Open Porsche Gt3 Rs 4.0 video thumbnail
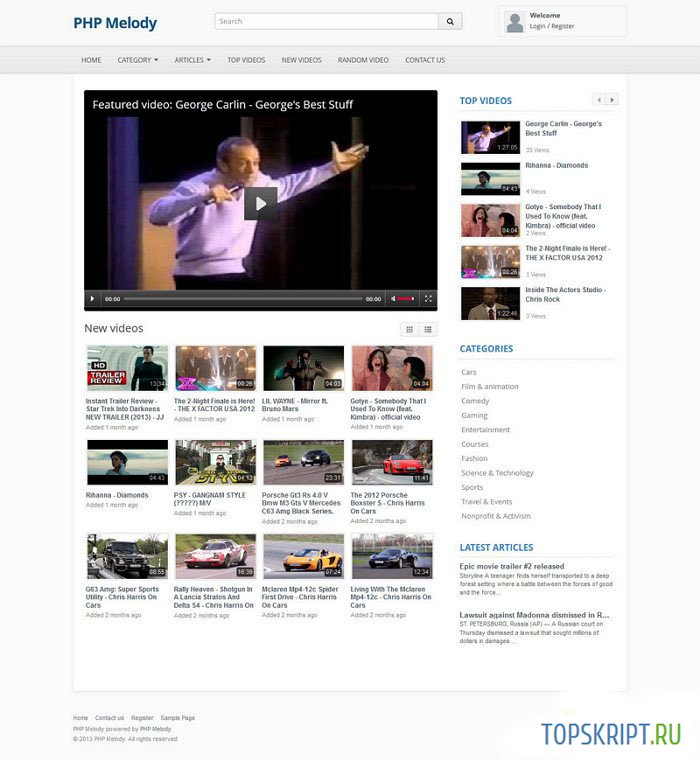The image size is (700, 761). click(x=303, y=462)
